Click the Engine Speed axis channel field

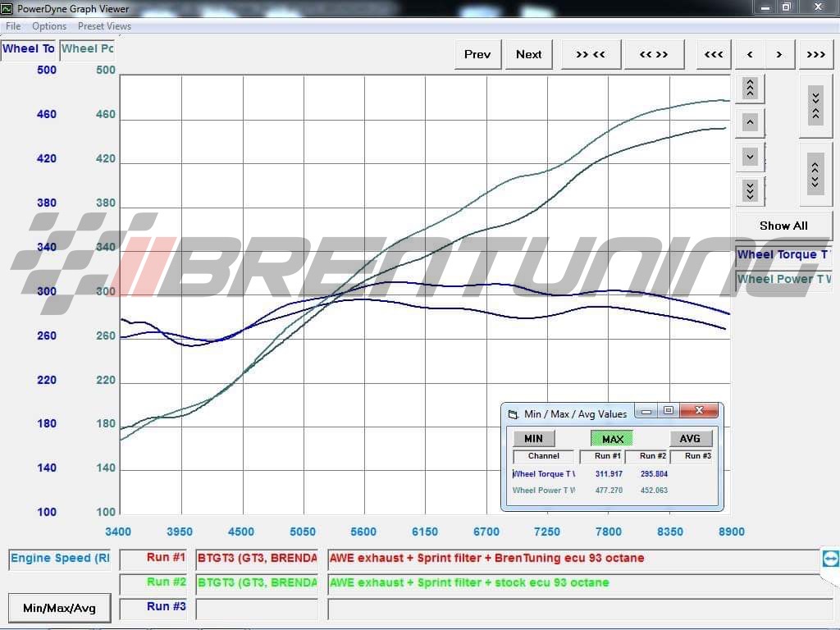point(59,559)
